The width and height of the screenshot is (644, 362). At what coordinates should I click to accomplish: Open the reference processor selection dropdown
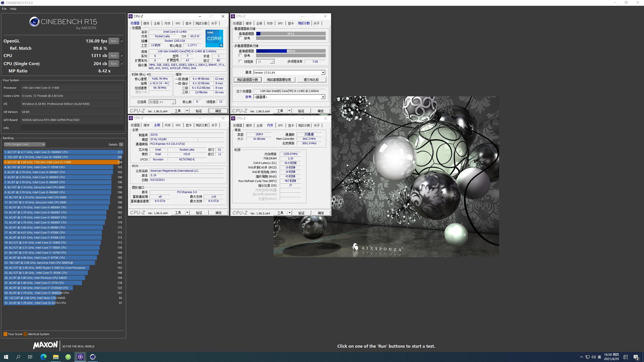[x=323, y=97]
